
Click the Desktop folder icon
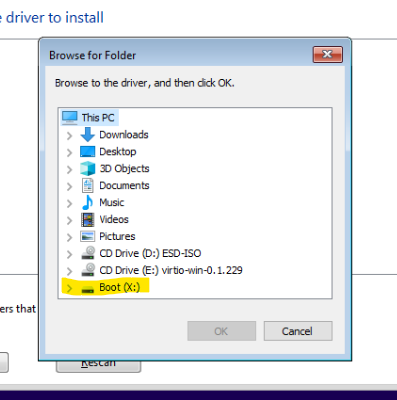tap(88, 152)
